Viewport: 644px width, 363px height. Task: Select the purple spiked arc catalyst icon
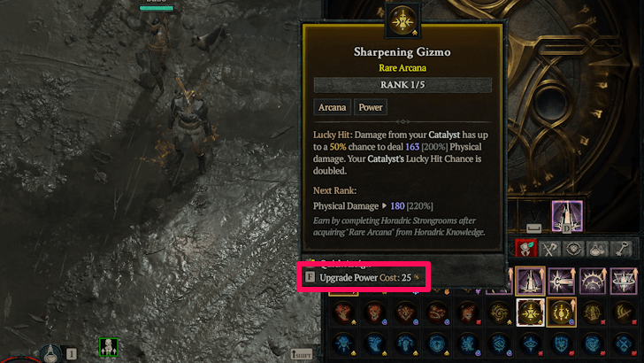coord(593,282)
